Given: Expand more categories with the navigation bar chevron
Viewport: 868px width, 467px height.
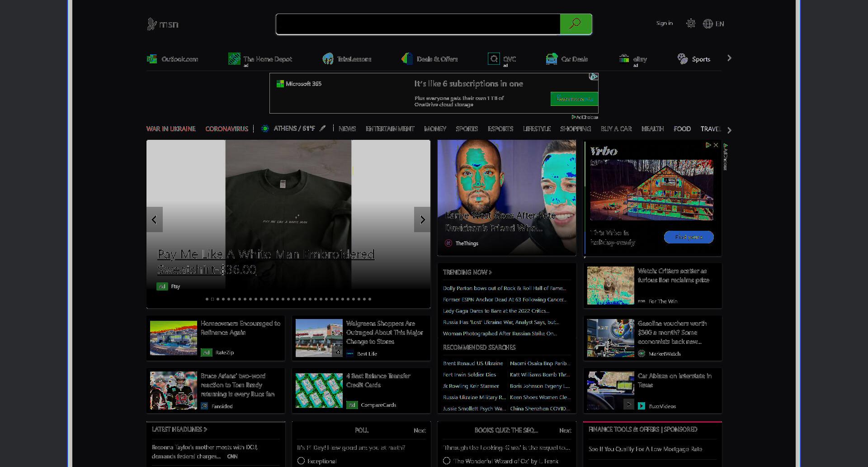Looking at the screenshot, I should (729, 130).
